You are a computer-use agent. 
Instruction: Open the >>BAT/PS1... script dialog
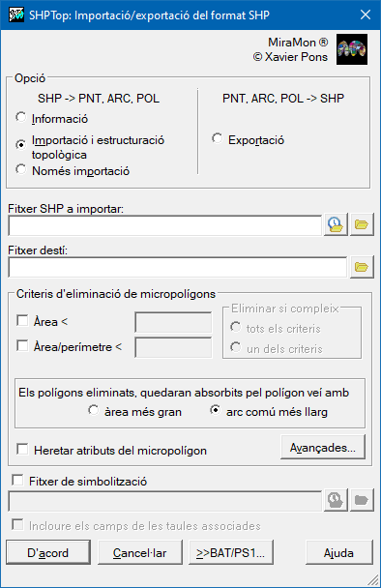coord(231,552)
